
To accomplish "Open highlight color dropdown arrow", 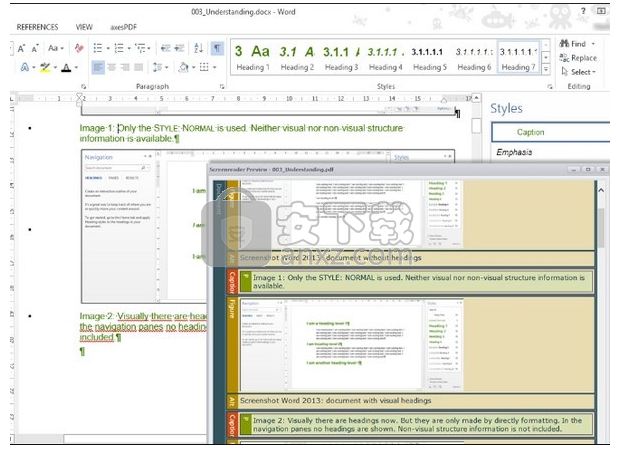I will [x=55, y=68].
